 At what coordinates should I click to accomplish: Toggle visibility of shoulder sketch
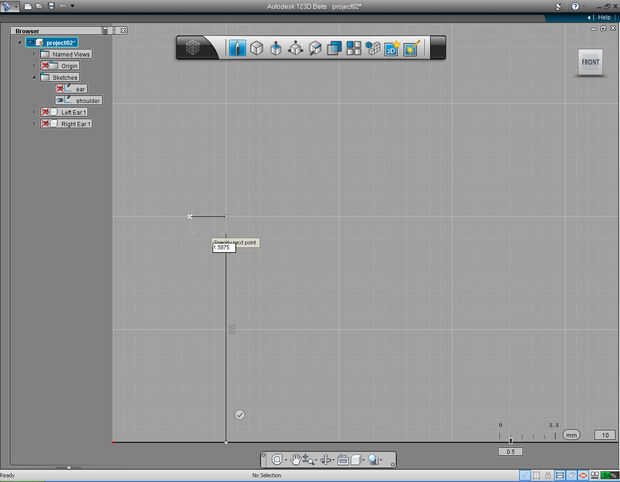(60, 100)
